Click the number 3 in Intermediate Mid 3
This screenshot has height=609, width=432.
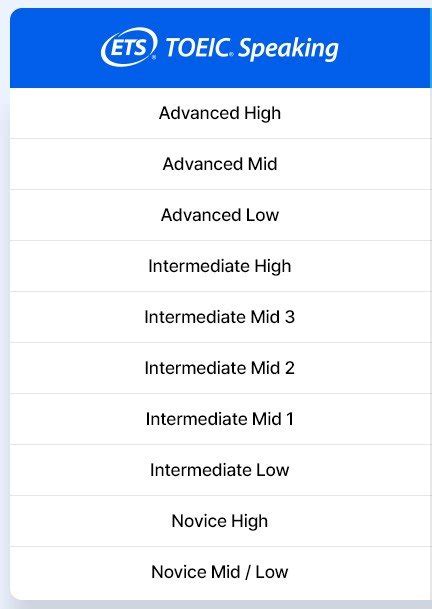(x=290, y=317)
